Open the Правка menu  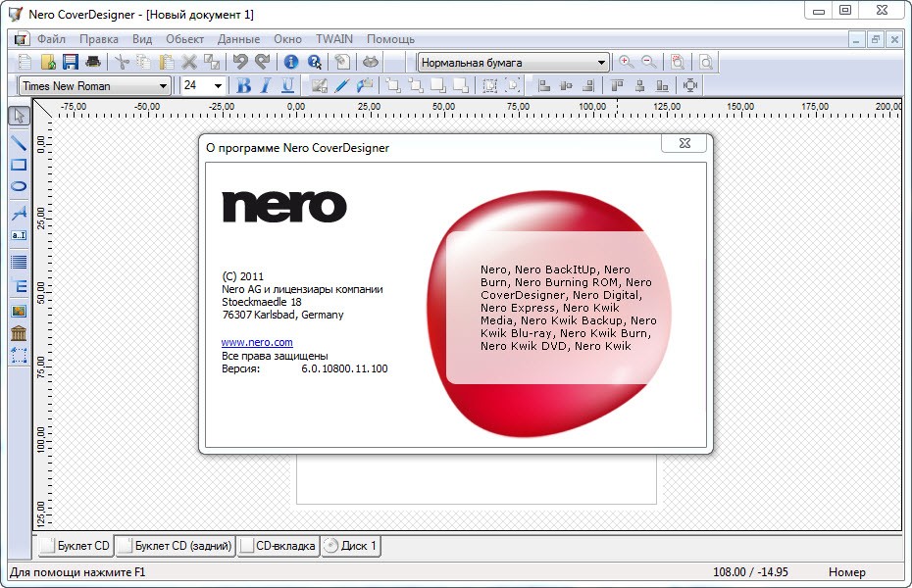coord(99,39)
